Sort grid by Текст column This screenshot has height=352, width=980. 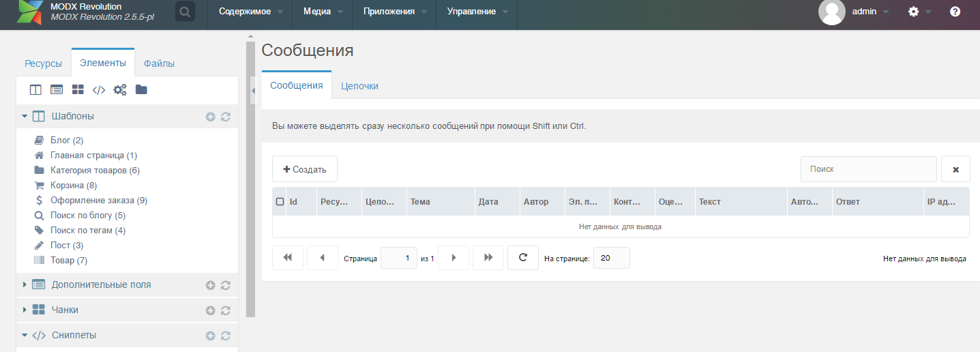point(741,202)
